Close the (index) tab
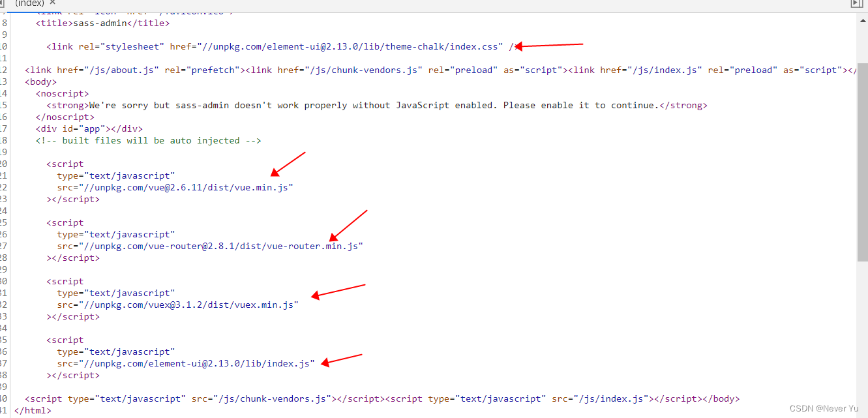 (x=53, y=3)
